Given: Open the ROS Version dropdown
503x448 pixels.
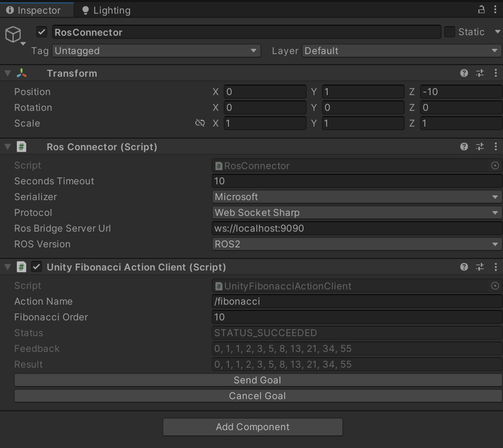Looking at the screenshot, I should 357,244.
